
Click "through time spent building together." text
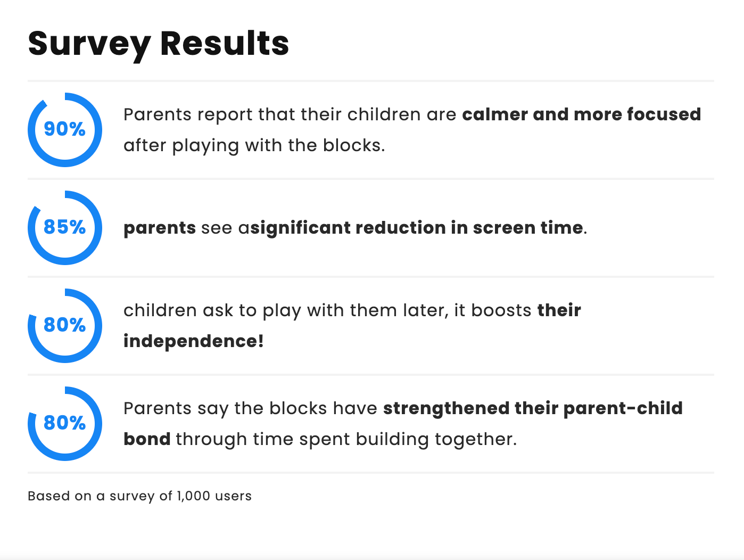pyautogui.click(x=346, y=439)
